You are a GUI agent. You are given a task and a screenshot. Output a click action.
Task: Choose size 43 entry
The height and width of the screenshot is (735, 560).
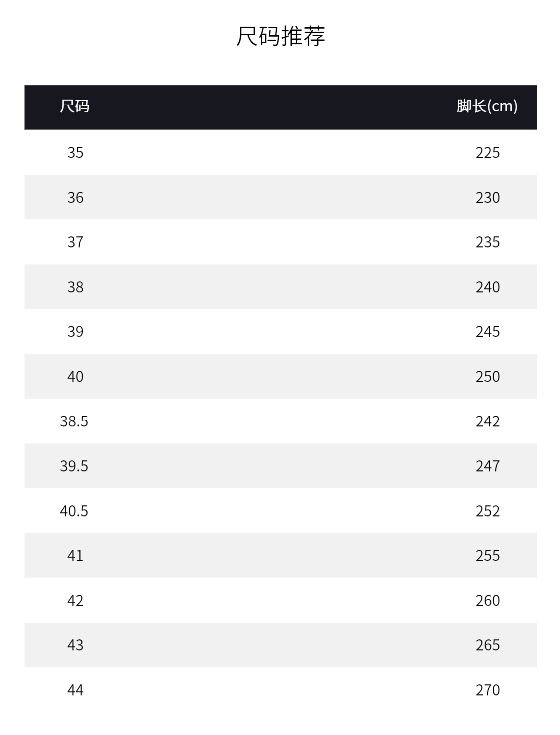point(75,645)
